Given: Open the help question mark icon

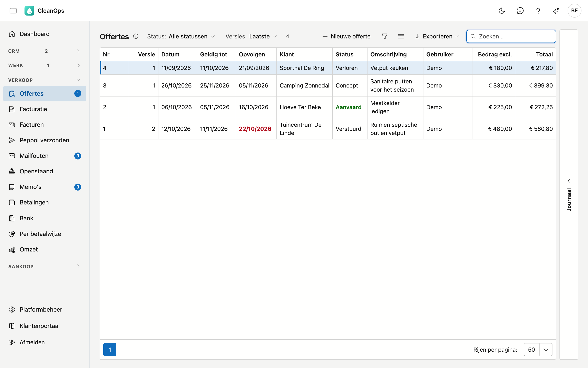Looking at the screenshot, I should point(538,10).
